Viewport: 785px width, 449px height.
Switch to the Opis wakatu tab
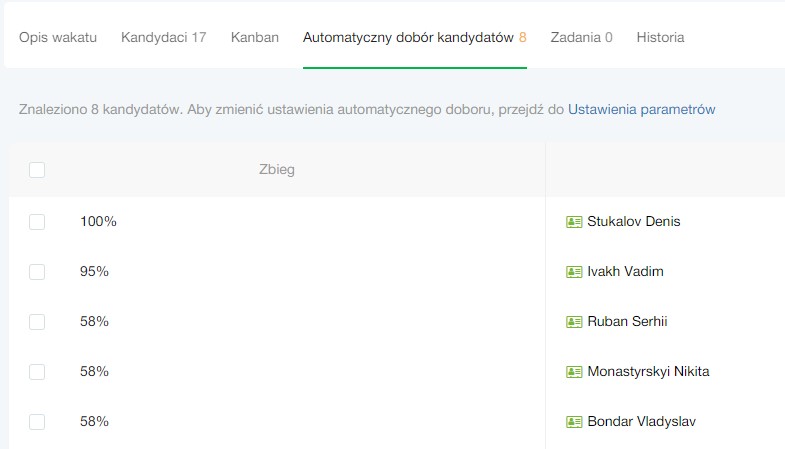tap(58, 38)
